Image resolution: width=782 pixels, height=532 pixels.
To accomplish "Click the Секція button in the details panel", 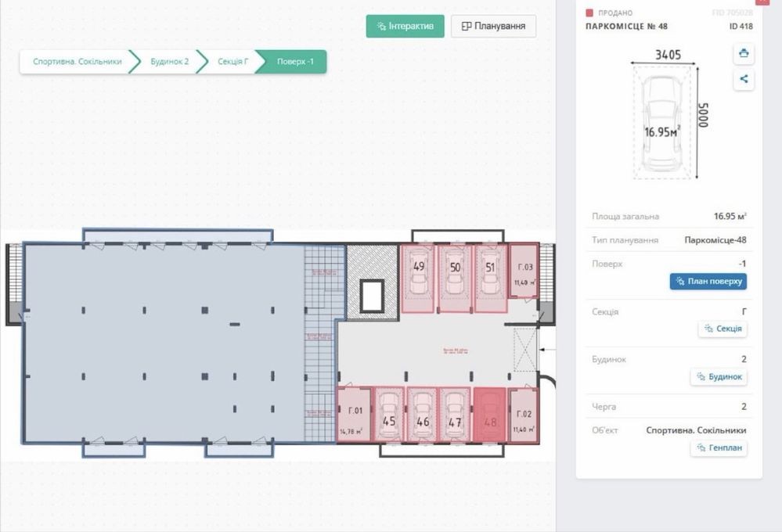I will pyautogui.click(x=722, y=329).
